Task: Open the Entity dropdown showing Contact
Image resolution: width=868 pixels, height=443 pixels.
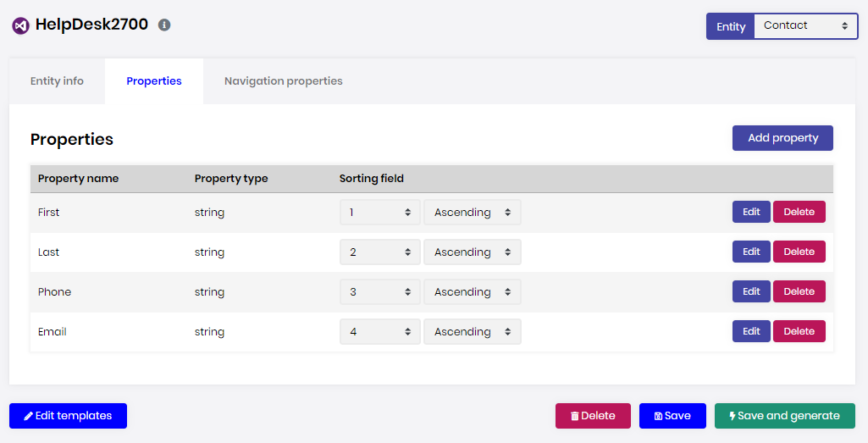Action: tap(804, 26)
